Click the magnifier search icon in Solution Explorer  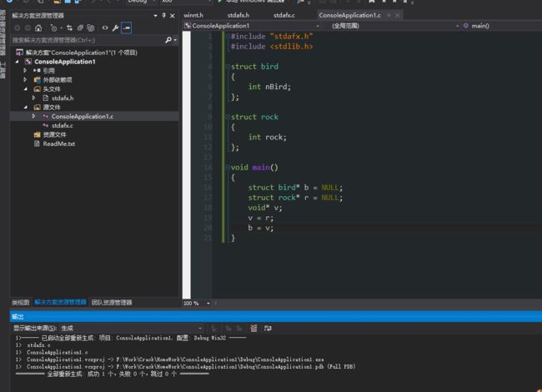168,40
